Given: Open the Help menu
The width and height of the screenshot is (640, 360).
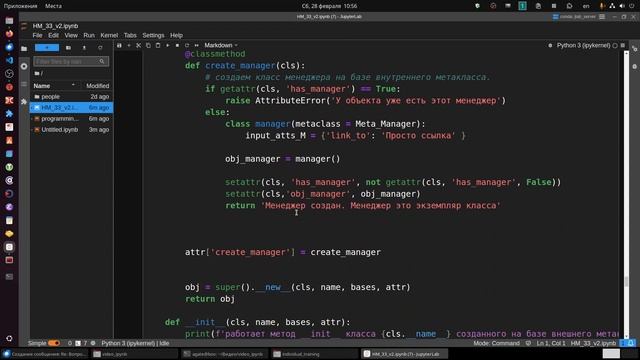Looking at the screenshot, I should (x=176, y=36).
